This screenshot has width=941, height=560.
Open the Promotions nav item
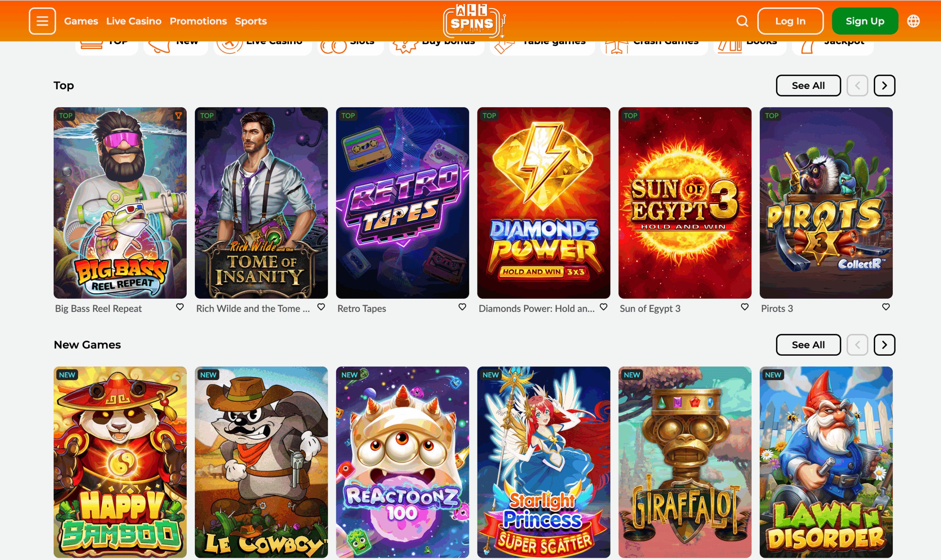pyautogui.click(x=198, y=21)
